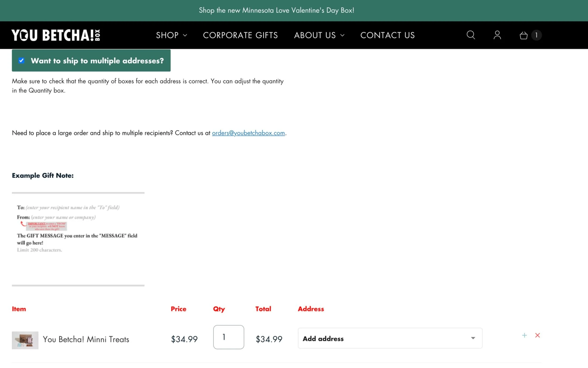The height and width of the screenshot is (368, 588).
Task: Open the search magnifier icon
Action: click(x=471, y=35)
